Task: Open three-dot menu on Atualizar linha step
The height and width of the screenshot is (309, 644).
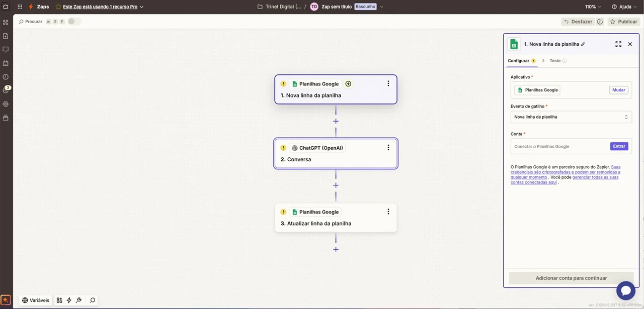Action: click(x=388, y=212)
